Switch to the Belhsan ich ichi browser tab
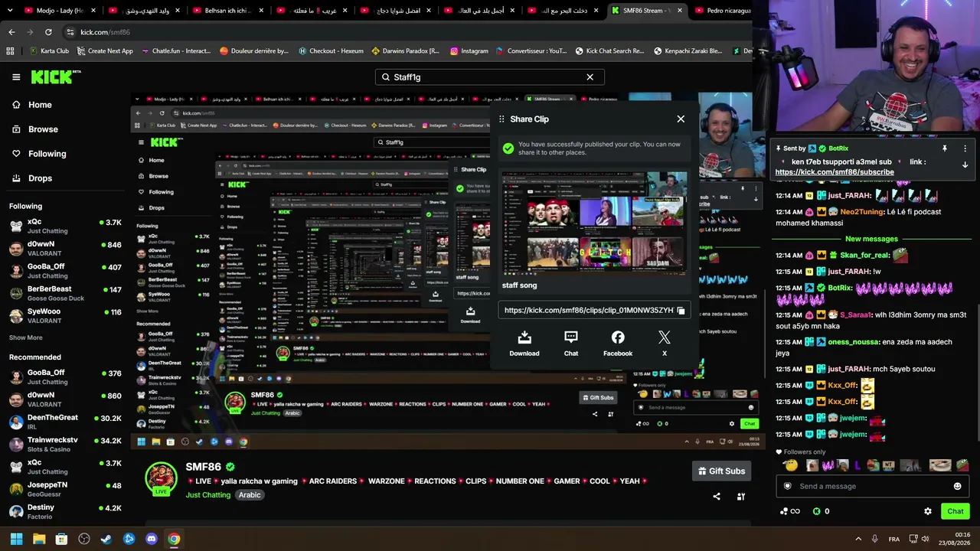Image resolution: width=980 pixels, height=551 pixels. (x=227, y=11)
